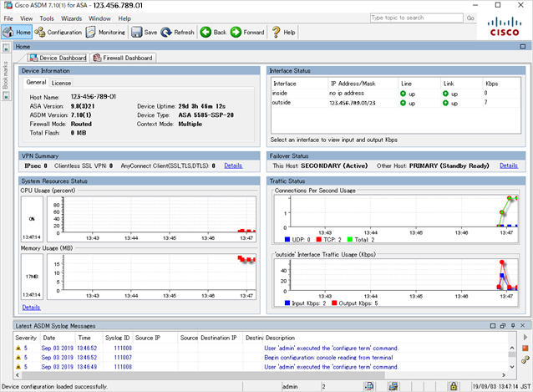Image resolution: width=533 pixels, height=392 pixels.
Task: Switch to the Firewall Dashboard tab
Action: 123,59
